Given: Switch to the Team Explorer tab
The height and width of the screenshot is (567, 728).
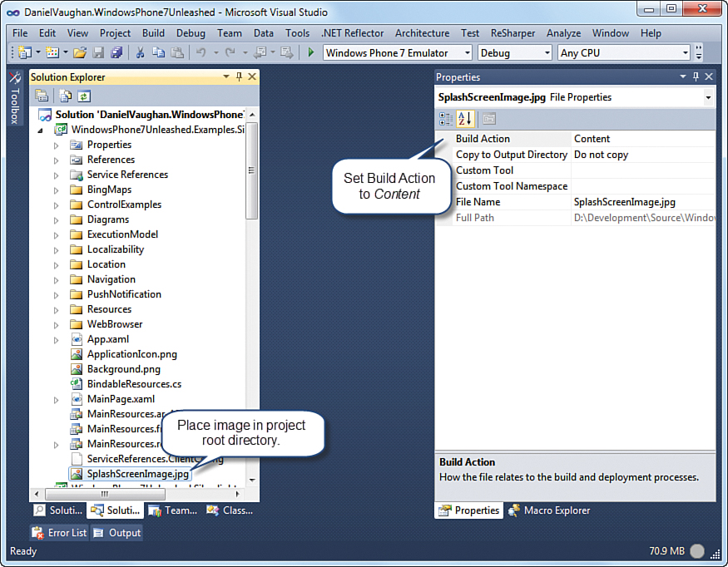Looking at the screenshot, I should tap(174, 510).
